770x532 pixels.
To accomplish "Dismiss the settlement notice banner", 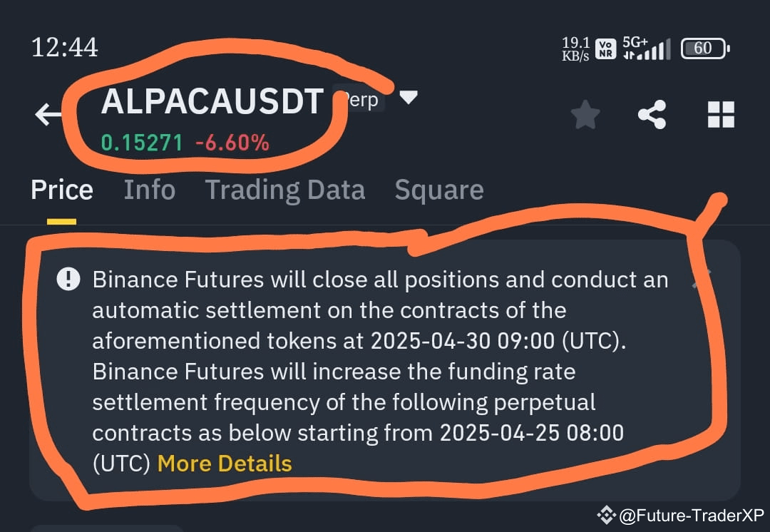I will 702,277.
